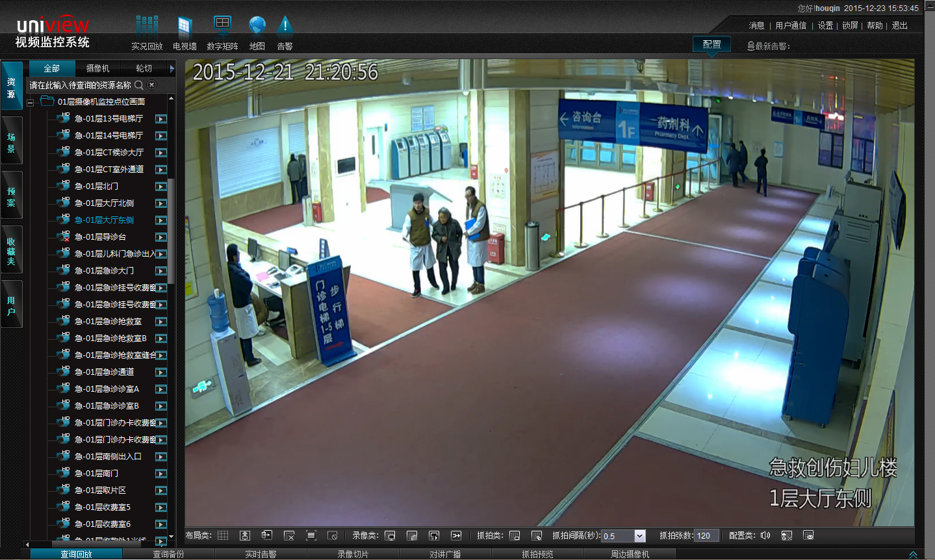Toggle the speaker audio icon after 配置类

(765, 535)
